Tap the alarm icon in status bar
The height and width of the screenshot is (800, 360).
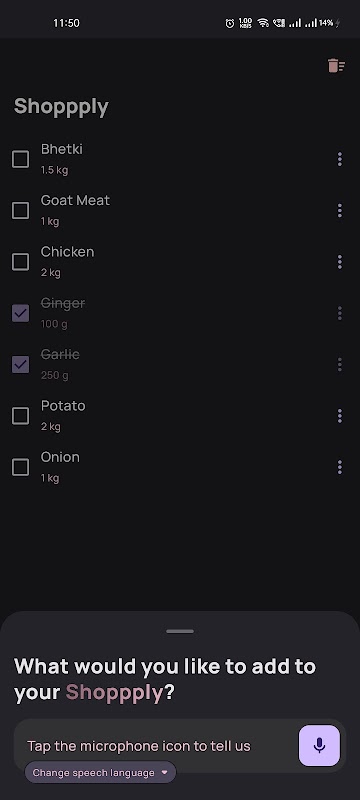coord(230,23)
